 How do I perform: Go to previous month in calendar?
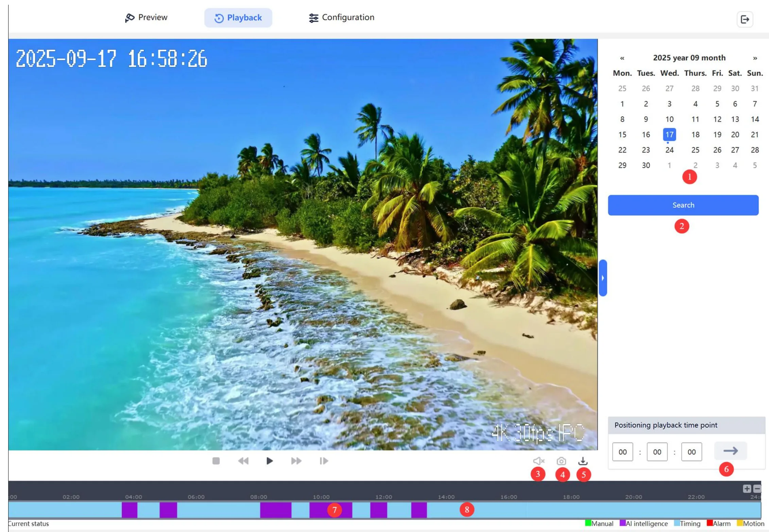coord(622,58)
